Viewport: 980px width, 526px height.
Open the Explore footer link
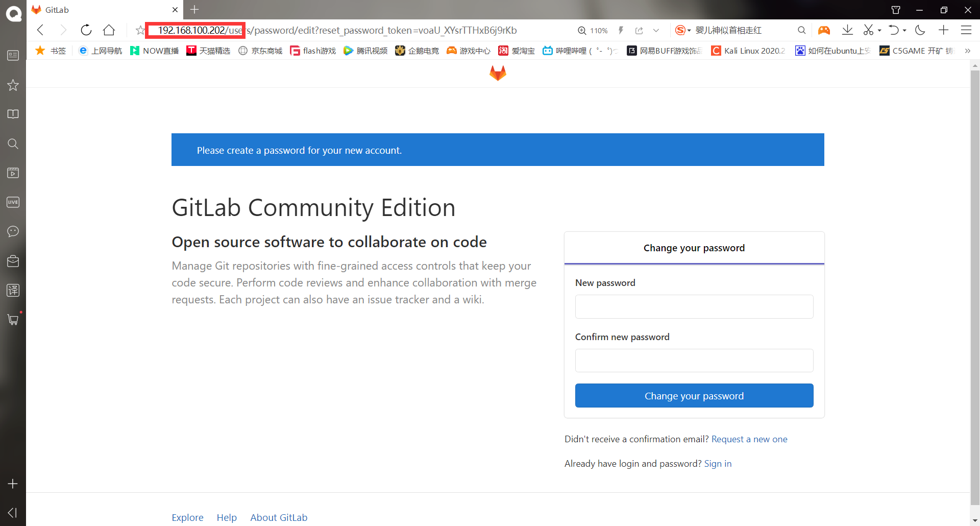[x=187, y=518]
